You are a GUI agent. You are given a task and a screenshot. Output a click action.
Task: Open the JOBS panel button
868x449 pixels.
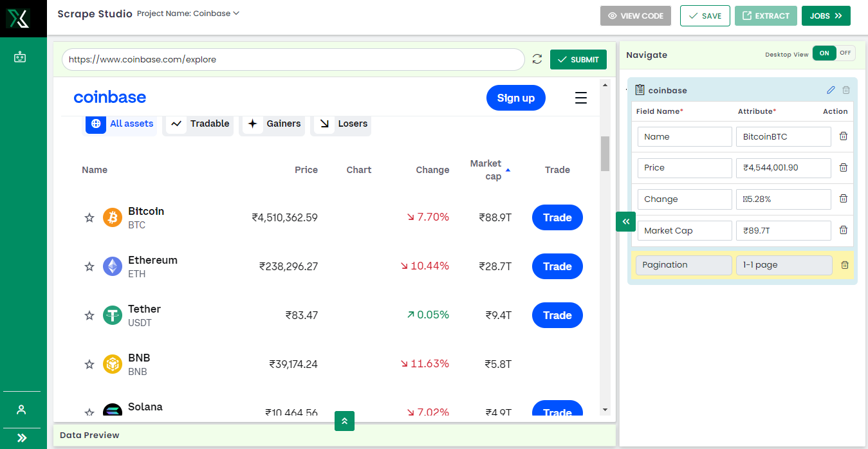pyautogui.click(x=826, y=16)
